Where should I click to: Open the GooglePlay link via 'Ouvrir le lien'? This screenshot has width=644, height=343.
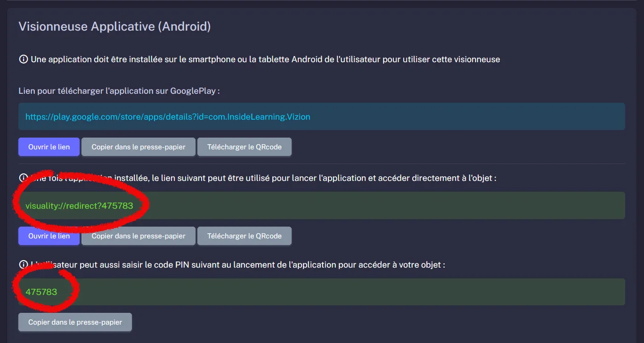(49, 147)
